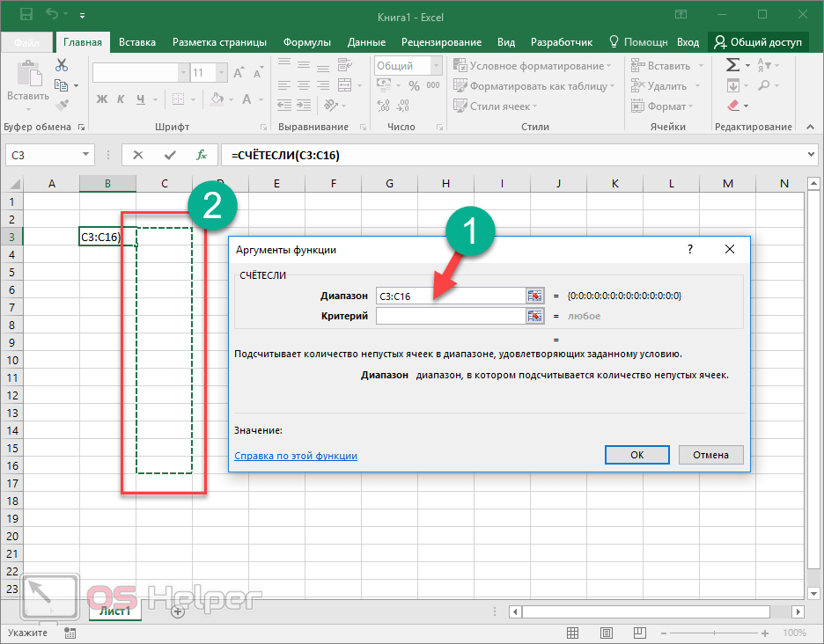The image size is (824, 644).
Task: Toggle Page Break Preview view in status bar
Action: click(x=638, y=633)
